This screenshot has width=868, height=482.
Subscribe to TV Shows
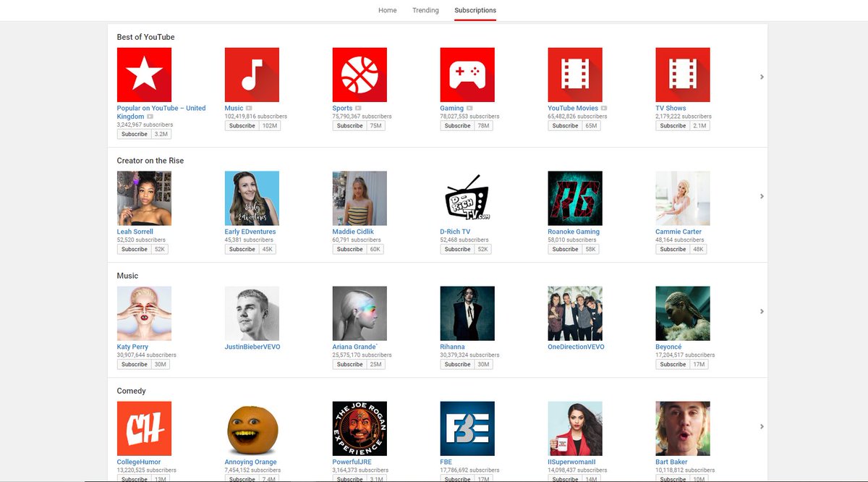[x=673, y=125]
